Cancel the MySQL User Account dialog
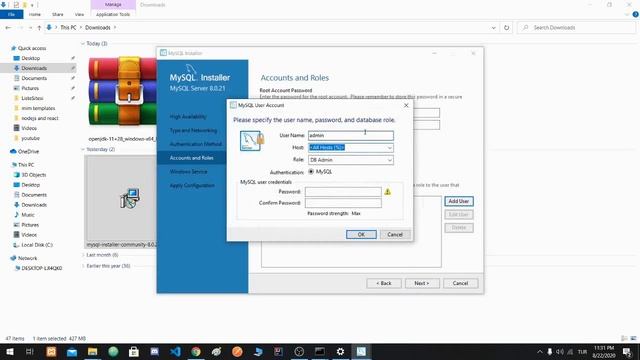The width and height of the screenshot is (640, 360). click(395, 234)
